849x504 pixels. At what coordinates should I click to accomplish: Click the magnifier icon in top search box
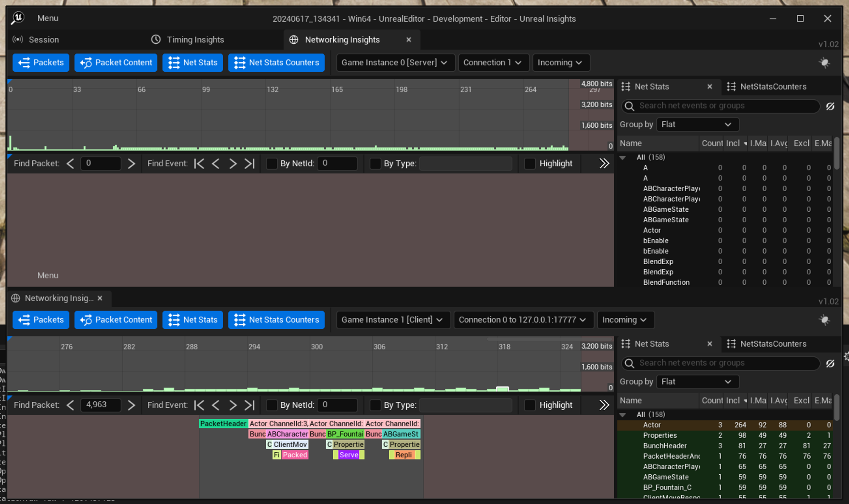tap(630, 106)
